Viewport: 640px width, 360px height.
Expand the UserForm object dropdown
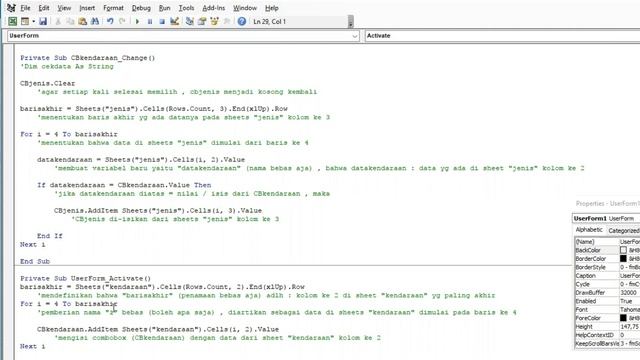tap(354, 36)
